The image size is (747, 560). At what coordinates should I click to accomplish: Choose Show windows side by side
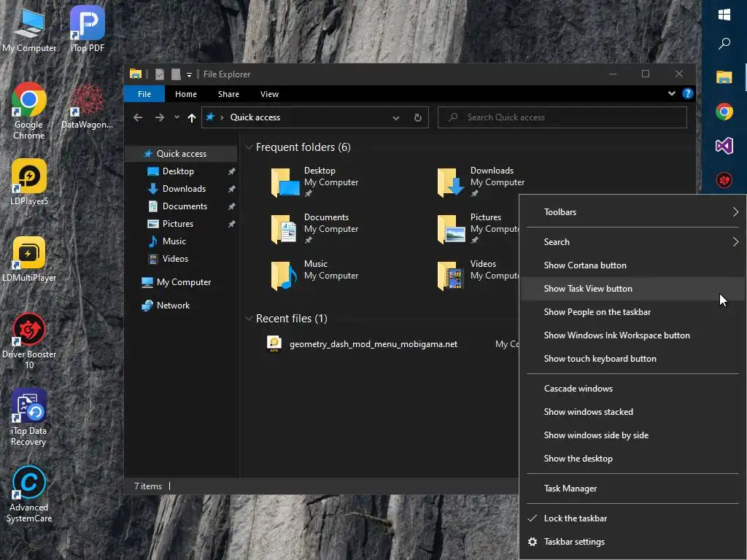pos(632,435)
